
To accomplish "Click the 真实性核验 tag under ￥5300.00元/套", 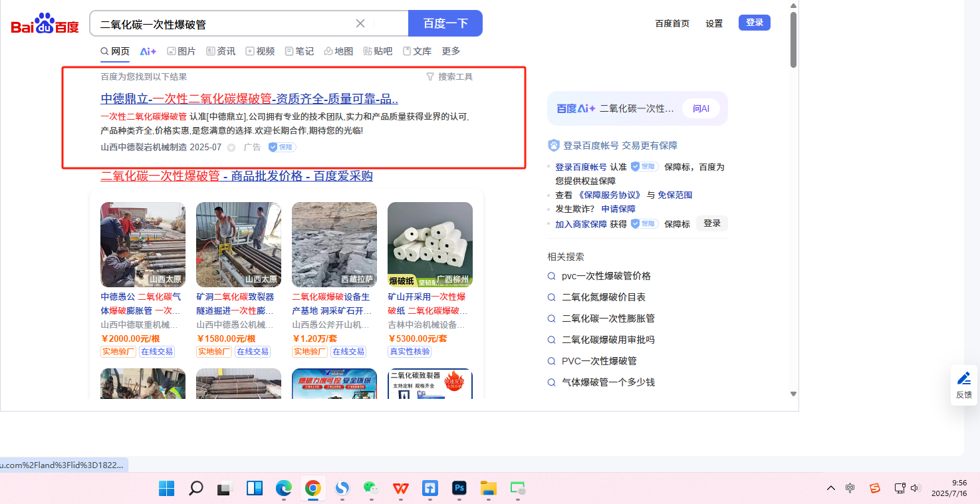I will click(x=410, y=352).
